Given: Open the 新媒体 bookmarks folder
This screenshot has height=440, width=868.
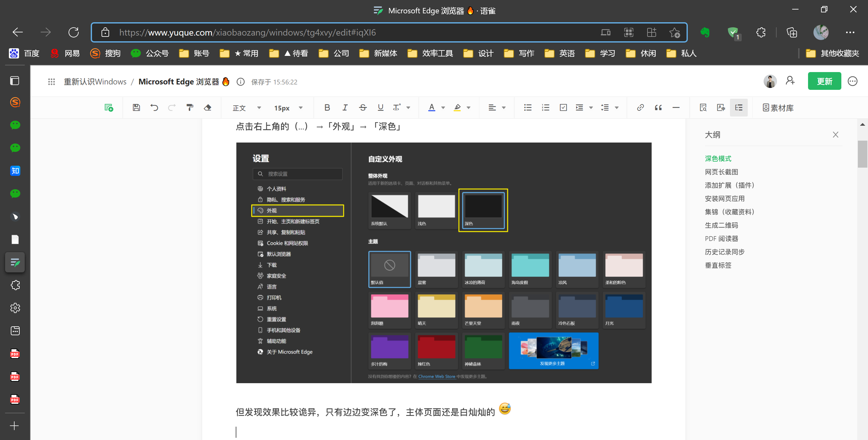Looking at the screenshot, I should (378, 53).
